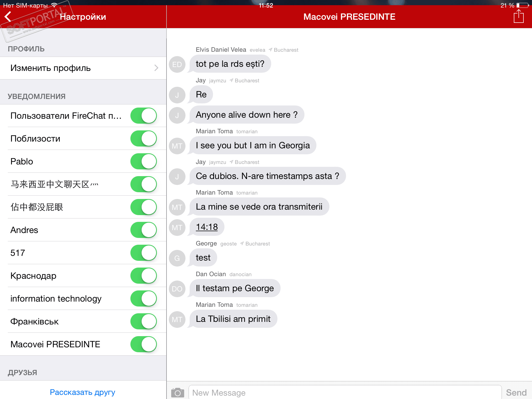
Task: Toggle Краснодар notifications switch
Action: click(x=144, y=276)
